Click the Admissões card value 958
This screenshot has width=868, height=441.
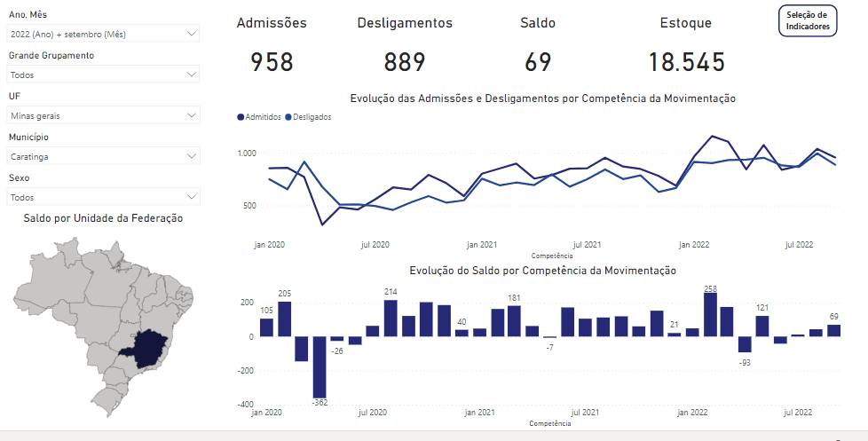pyautogui.click(x=272, y=62)
